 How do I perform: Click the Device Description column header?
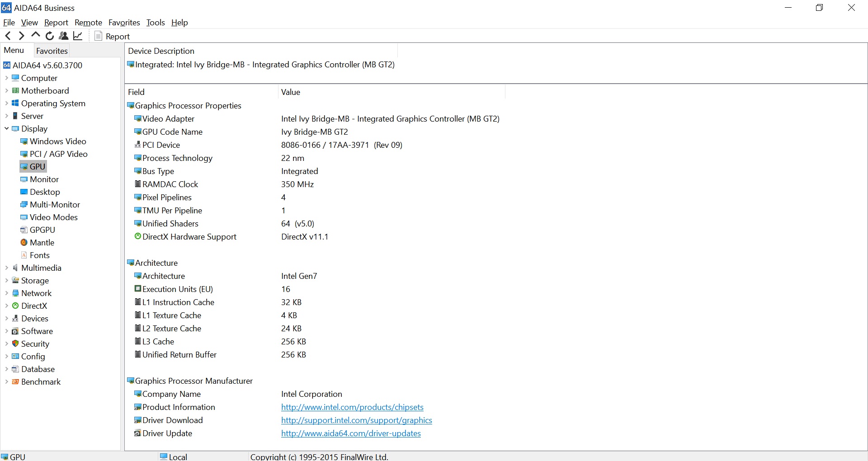tap(261, 51)
